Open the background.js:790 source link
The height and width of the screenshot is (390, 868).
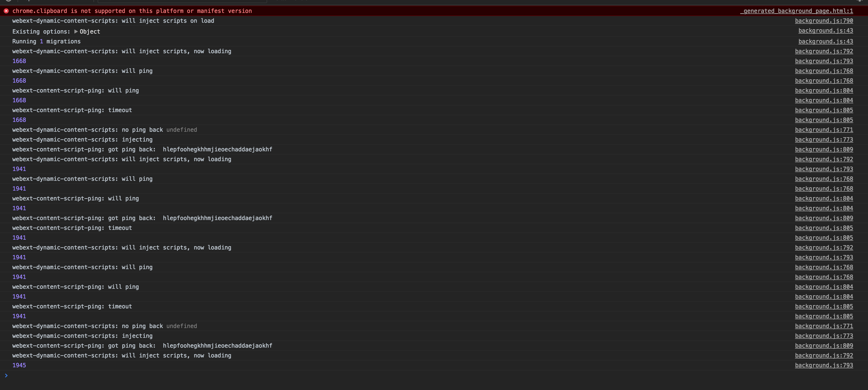click(x=824, y=21)
